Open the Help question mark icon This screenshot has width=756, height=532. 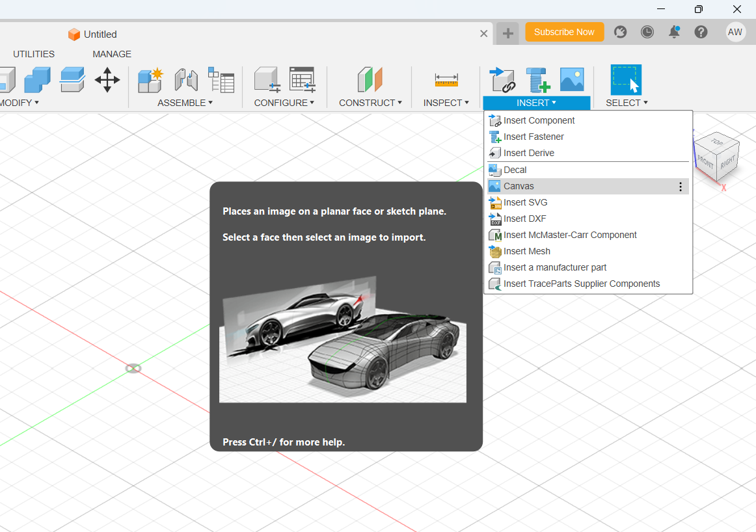tap(701, 33)
